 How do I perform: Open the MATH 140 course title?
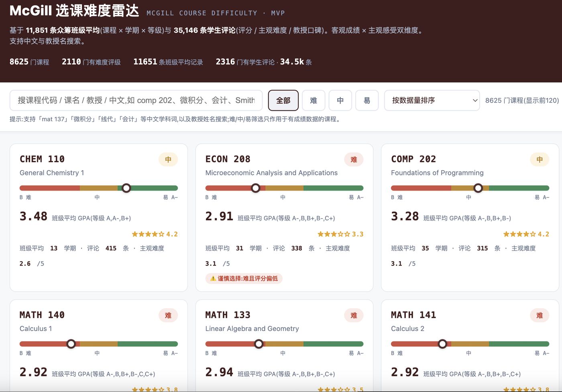42,315
